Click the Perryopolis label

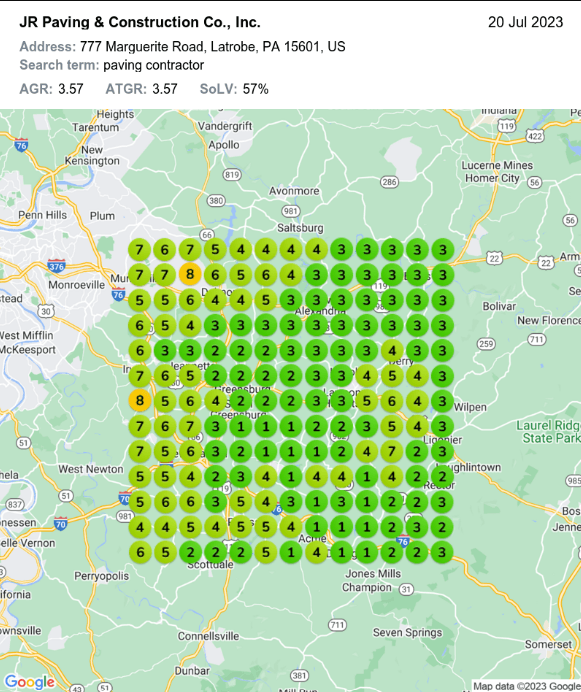point(102,576)
